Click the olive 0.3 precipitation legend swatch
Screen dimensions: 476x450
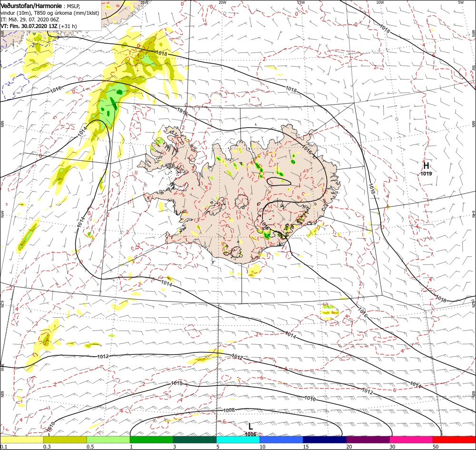(x=65, y=440)
